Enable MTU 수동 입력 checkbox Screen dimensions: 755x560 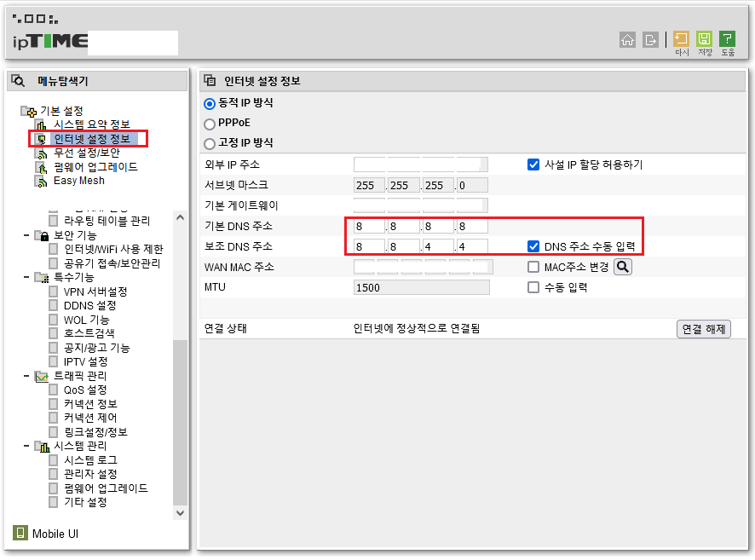533,287
